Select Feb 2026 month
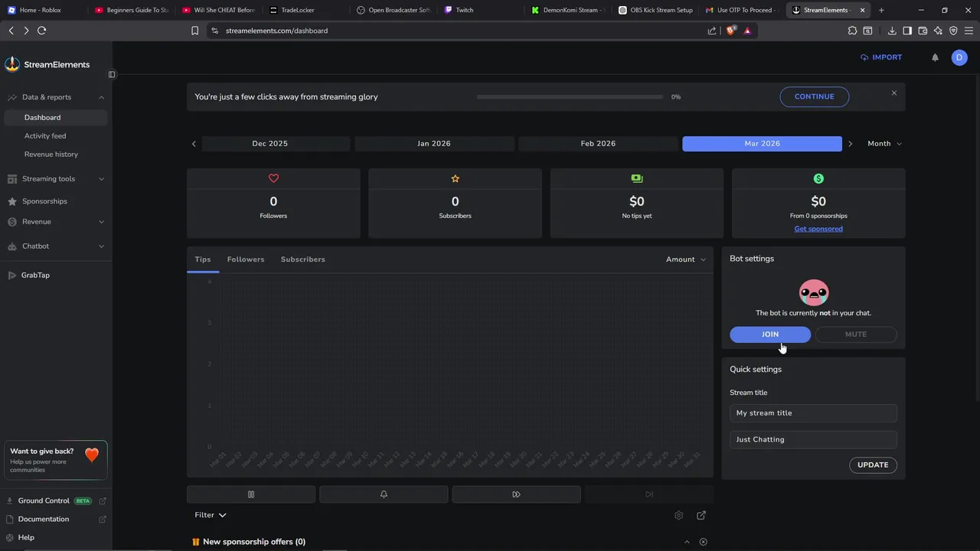The width and height of the screenshot is (980, 551). pyautogui.click(x=598, y=144)
